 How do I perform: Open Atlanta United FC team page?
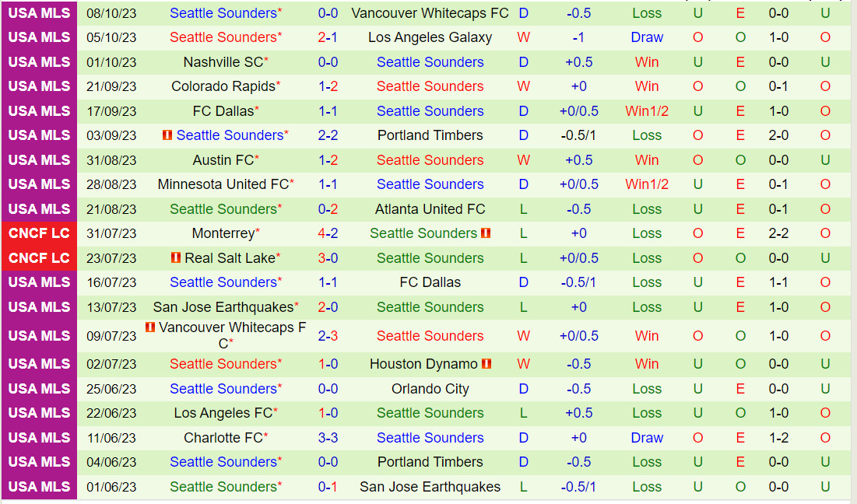(430, 208)
